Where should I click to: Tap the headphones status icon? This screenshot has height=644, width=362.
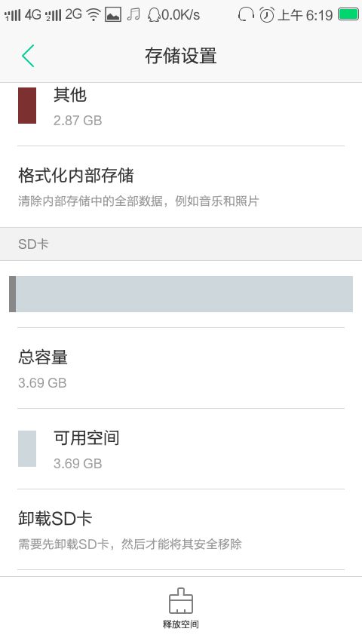(x=246, y=15)
